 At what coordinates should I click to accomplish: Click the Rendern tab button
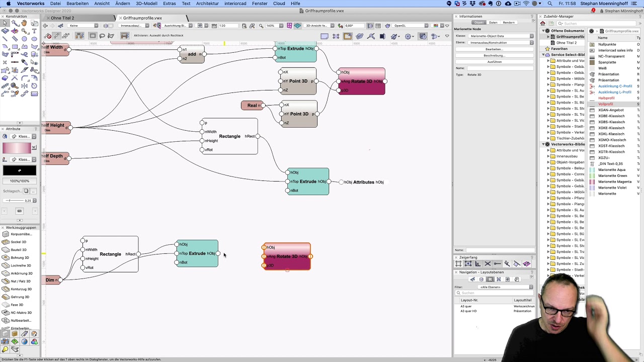[x=509, y=23]
